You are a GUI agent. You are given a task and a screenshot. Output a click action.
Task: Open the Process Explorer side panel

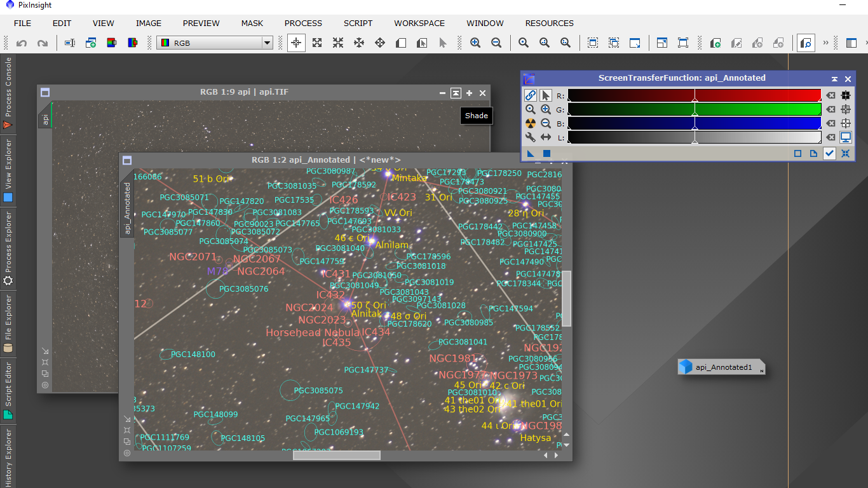(x=8, y=248)
